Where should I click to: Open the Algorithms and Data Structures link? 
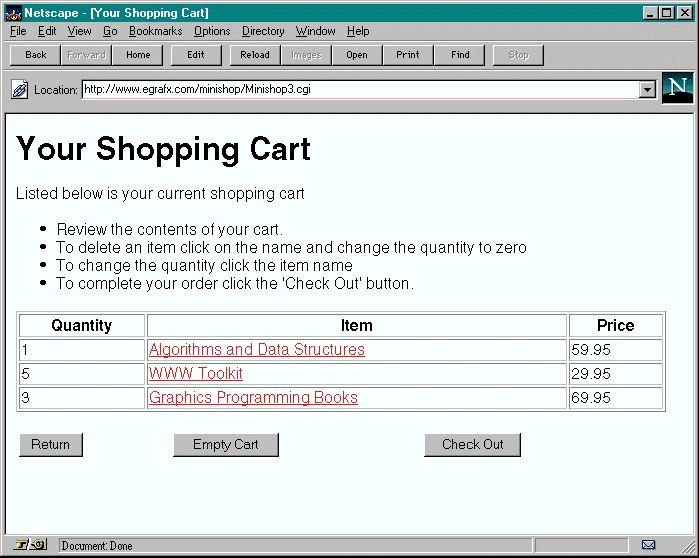256,350
